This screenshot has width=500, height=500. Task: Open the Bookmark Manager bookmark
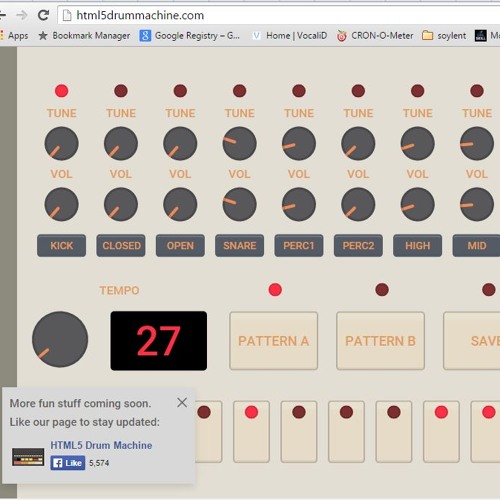pos(84,36)
